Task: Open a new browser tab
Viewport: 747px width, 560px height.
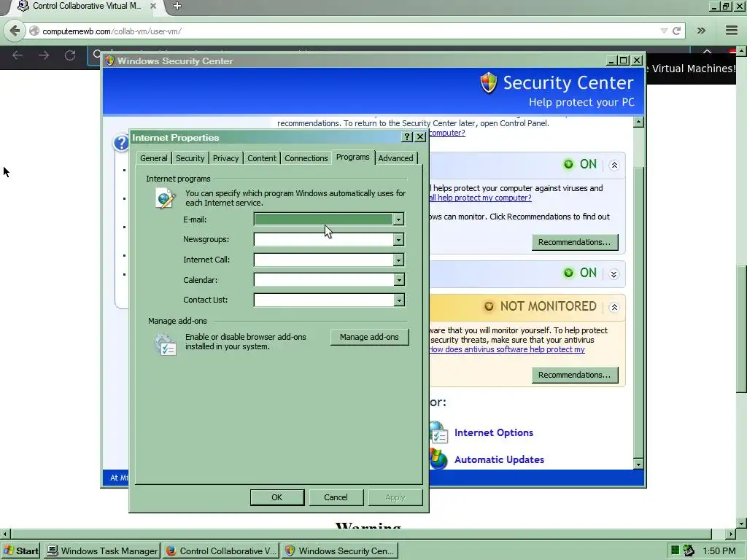Action: coord(177,6)
